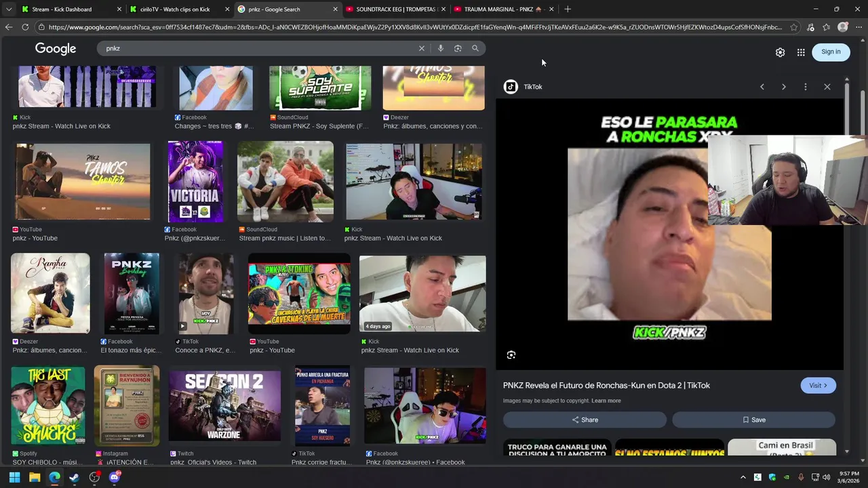The image size is (868, 488).
Task: Open related image 'Truco para ganarle una discusion'
Action: 557,447
